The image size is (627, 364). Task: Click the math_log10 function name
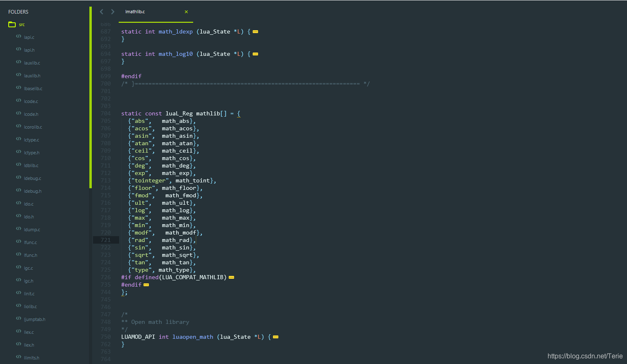[176, 54]
